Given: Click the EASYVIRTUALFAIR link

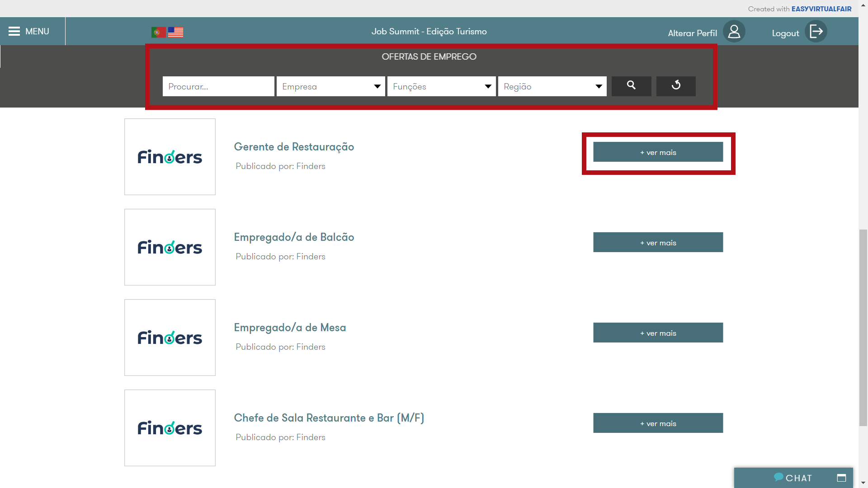Looking at the screenshot, I should coord(821,9).
